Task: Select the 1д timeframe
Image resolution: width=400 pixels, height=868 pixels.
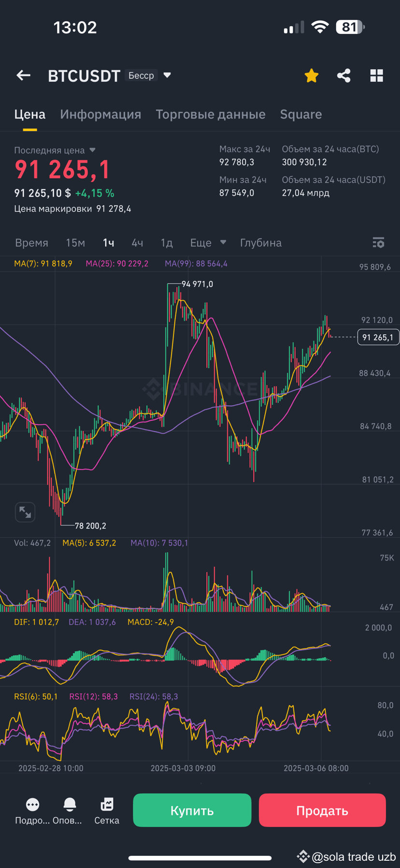Action: (x=167, y=243)
